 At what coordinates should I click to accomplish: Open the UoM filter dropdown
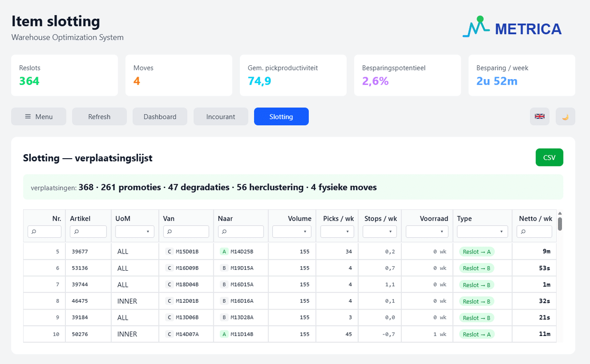coord(135,231)
